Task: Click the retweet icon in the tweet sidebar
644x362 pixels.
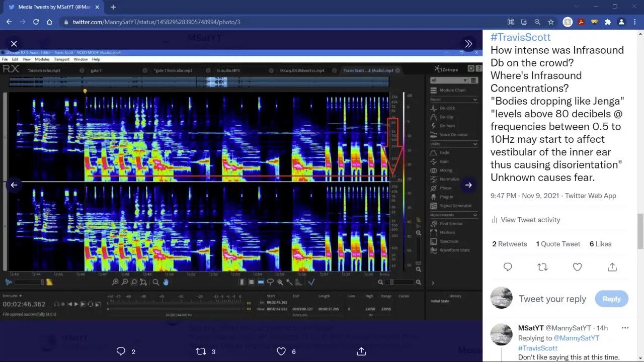Action: (542, 267)
